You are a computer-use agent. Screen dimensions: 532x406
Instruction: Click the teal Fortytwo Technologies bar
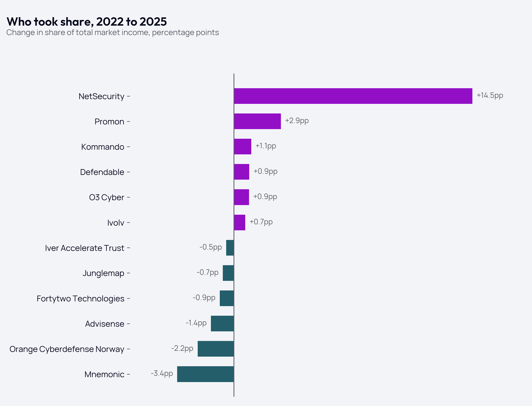[x=227, y=298]
